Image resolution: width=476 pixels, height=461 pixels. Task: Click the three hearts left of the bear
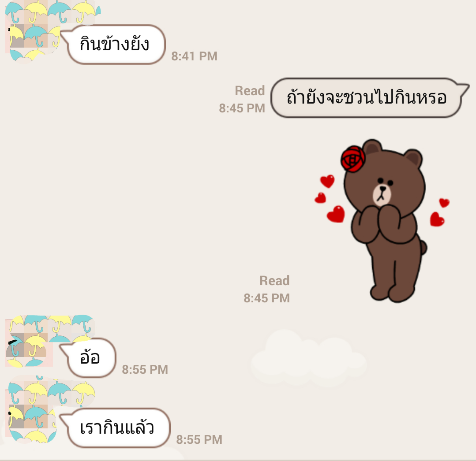click(329, 198)
